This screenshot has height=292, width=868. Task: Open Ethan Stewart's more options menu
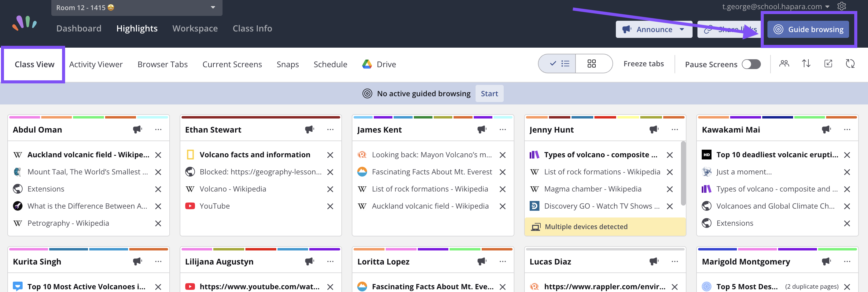(330, 129)
